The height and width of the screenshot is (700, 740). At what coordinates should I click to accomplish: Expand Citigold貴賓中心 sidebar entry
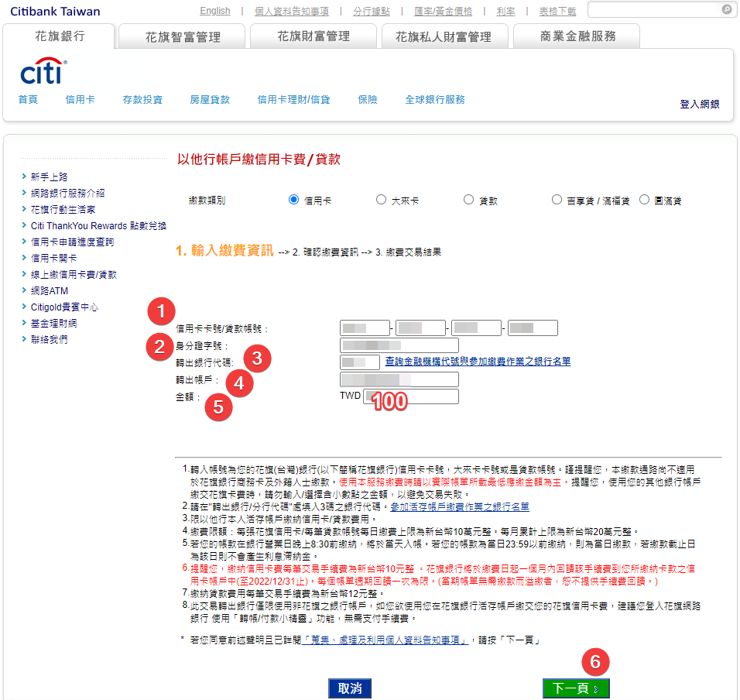coord(64,307)
